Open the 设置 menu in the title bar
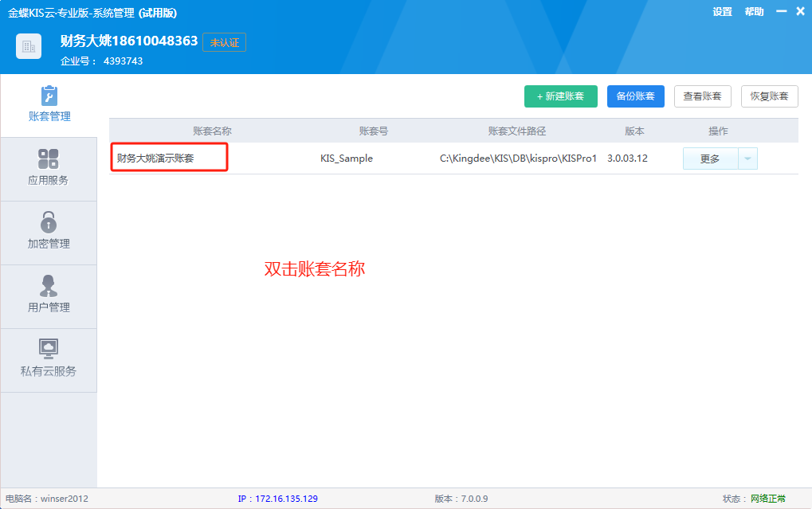The width and height of the screenshot is (812, 509). pos(722,12)
